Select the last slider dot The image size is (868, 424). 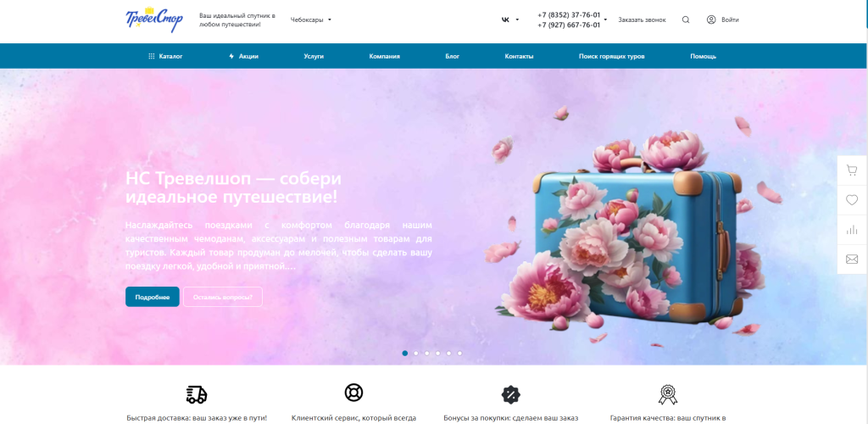459,353
